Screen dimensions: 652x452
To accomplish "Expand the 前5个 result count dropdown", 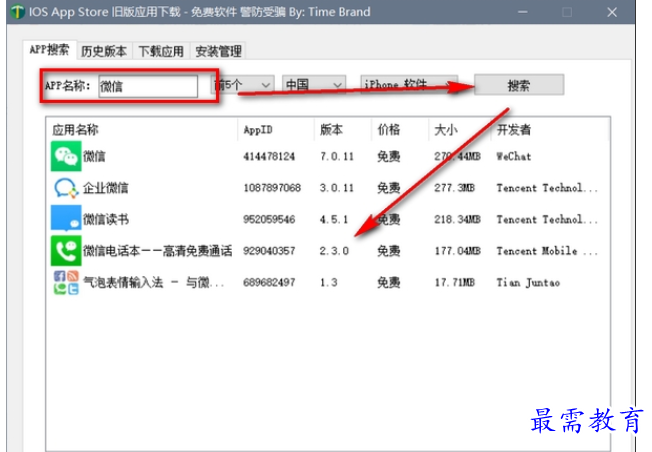I will [243, 85].
